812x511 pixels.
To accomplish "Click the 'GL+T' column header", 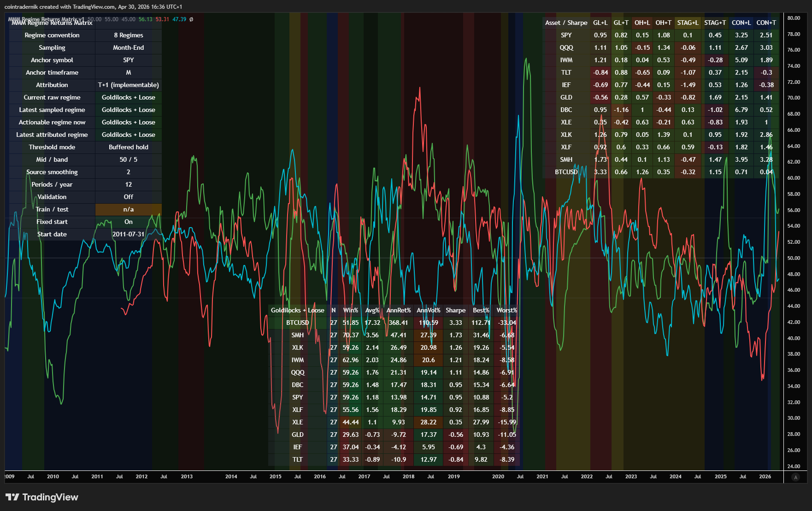I will coord(621,23).
